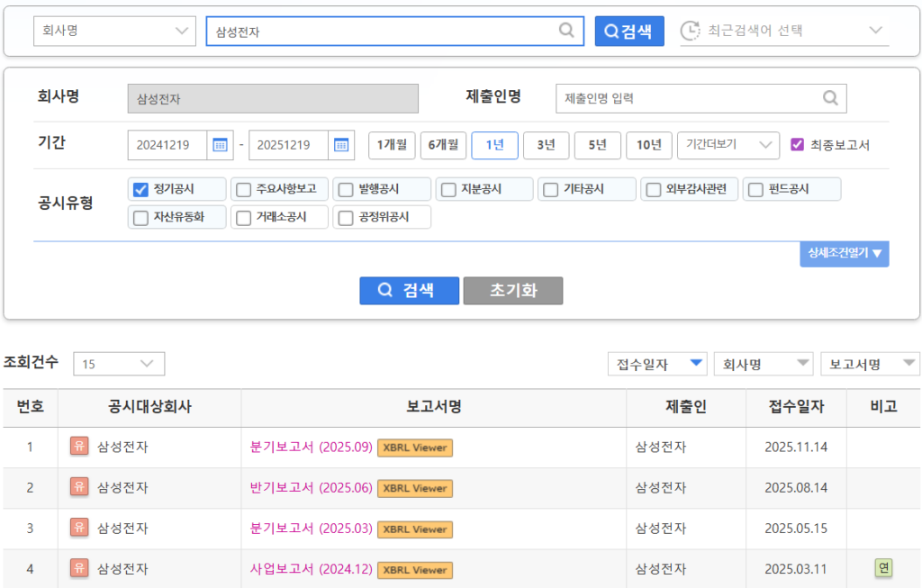The image size is (922, 588).
Task: Open the 회사명 search type dropdown
Action: point(114,31)
